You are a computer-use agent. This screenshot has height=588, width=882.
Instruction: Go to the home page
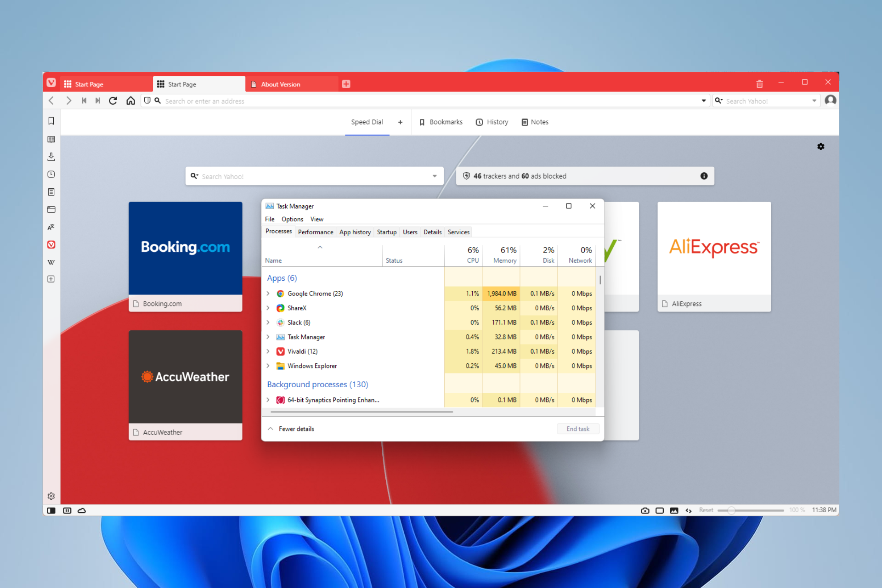click(131, 101)
